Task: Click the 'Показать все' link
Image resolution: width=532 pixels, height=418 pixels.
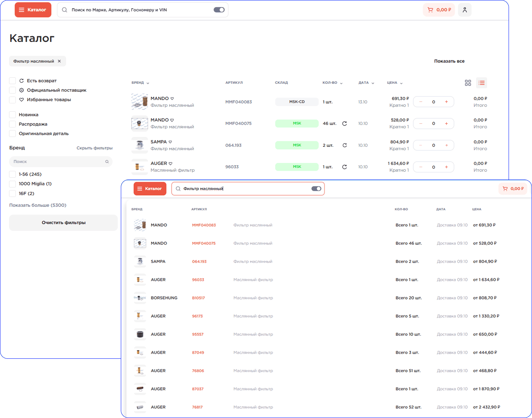Action: tap(449, 61)
